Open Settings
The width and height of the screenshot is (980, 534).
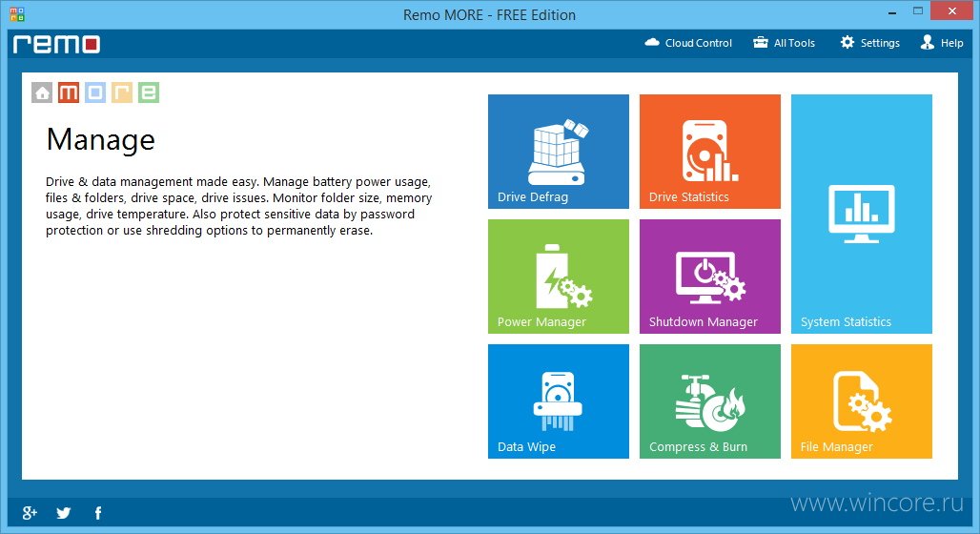(869, 43)
